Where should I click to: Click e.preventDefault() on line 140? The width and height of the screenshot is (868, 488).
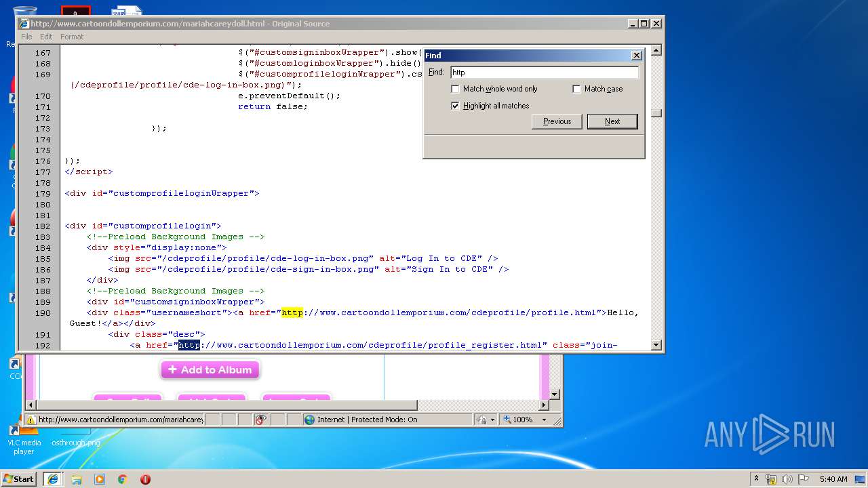click(x=290, y=96)
